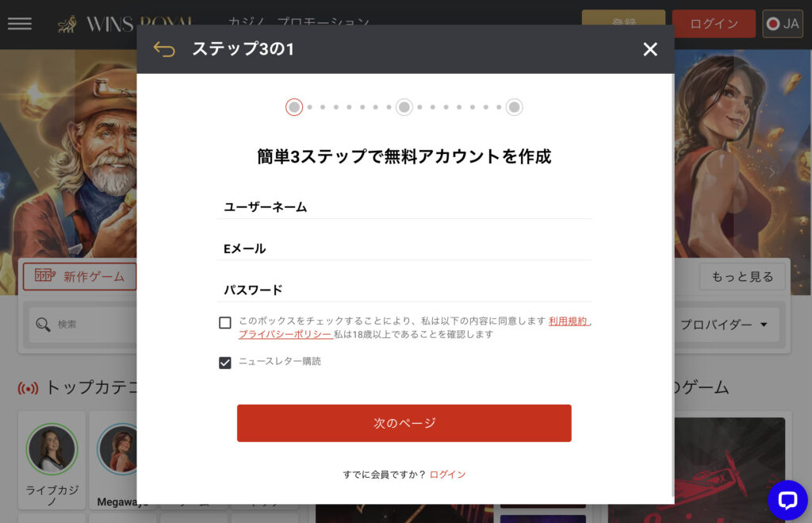Click the Wins Royal lion logo

67,25
